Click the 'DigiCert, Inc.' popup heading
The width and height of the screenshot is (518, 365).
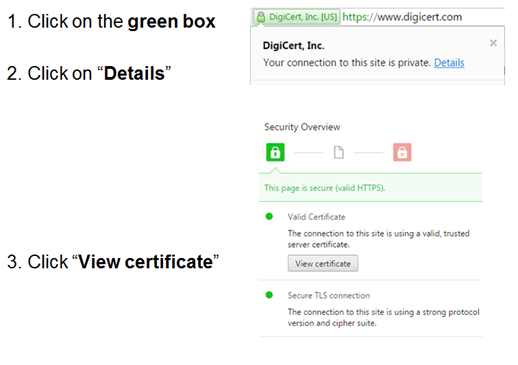click(x=293, y=46)
